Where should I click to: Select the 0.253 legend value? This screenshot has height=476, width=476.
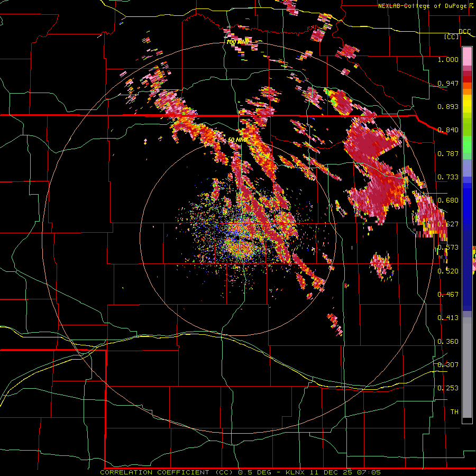(448, 388)
